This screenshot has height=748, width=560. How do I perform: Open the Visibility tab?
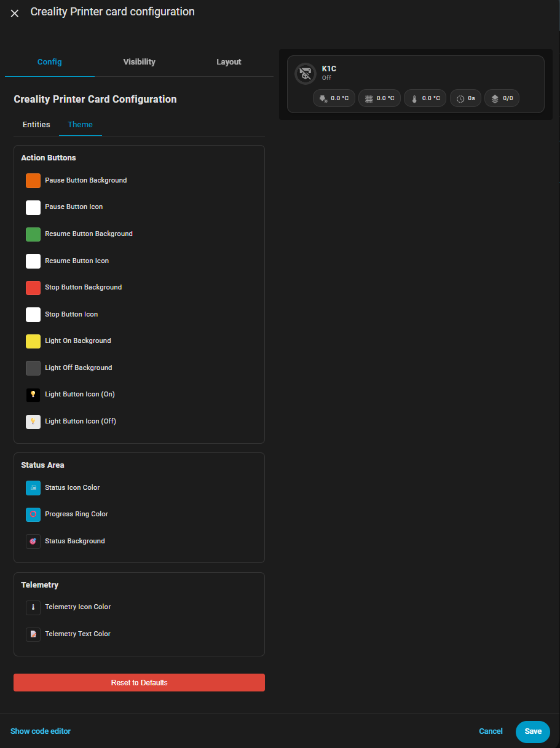click(140, 62)
